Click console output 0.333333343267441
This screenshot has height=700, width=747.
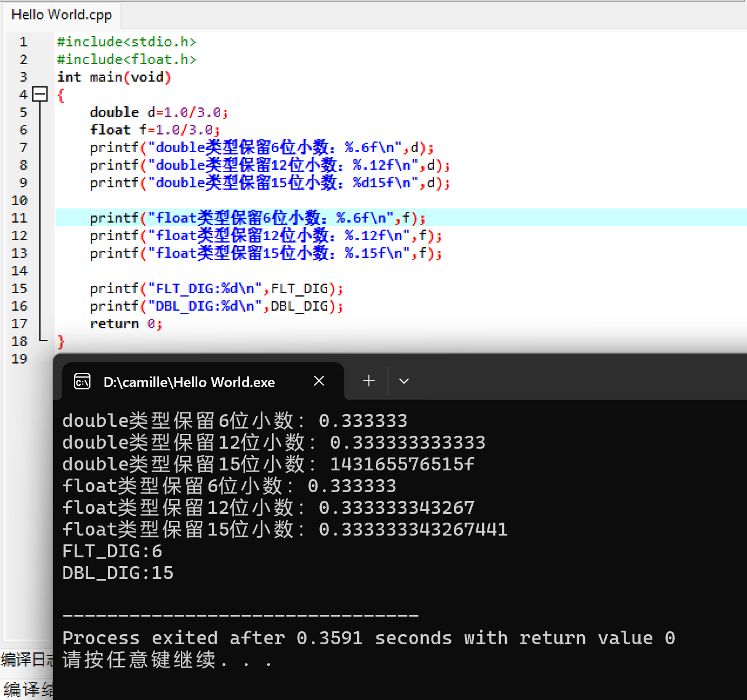(x=413, y=530)
